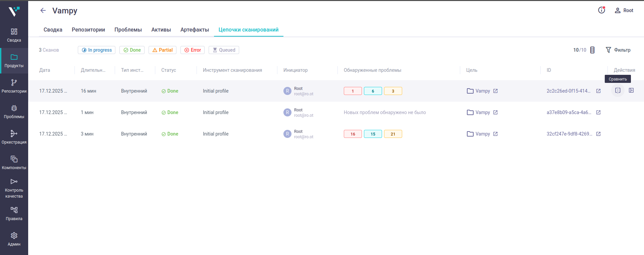This screenshot has height=255, width=644.
Task: Click the back arrow next to Vampy
Action: point(43,11)
